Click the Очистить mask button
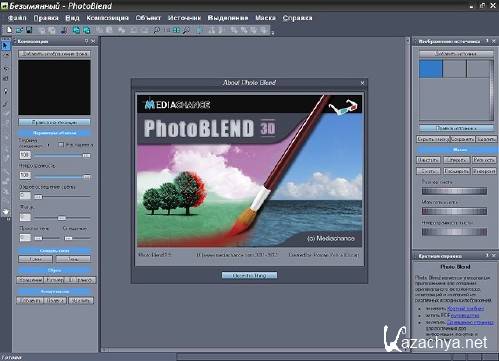Viewport: 499px width, 361px height. pos(428,160)
